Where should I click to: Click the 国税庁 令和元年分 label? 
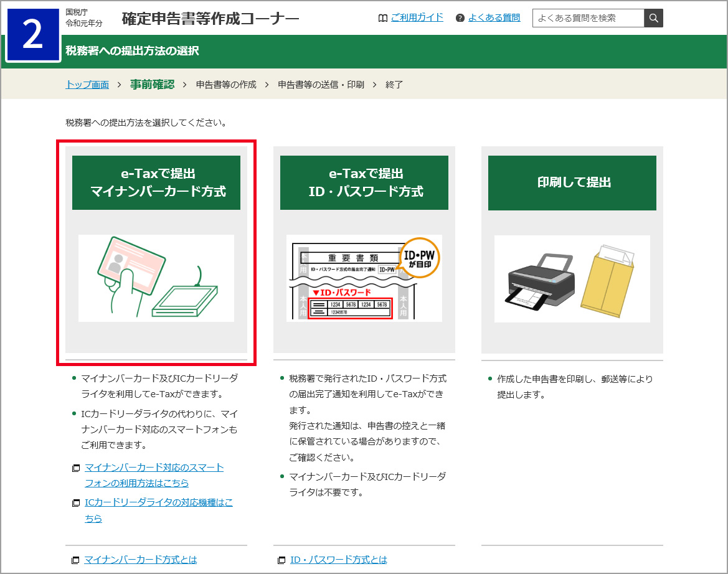pyautogui.click(x=84, y=17)
